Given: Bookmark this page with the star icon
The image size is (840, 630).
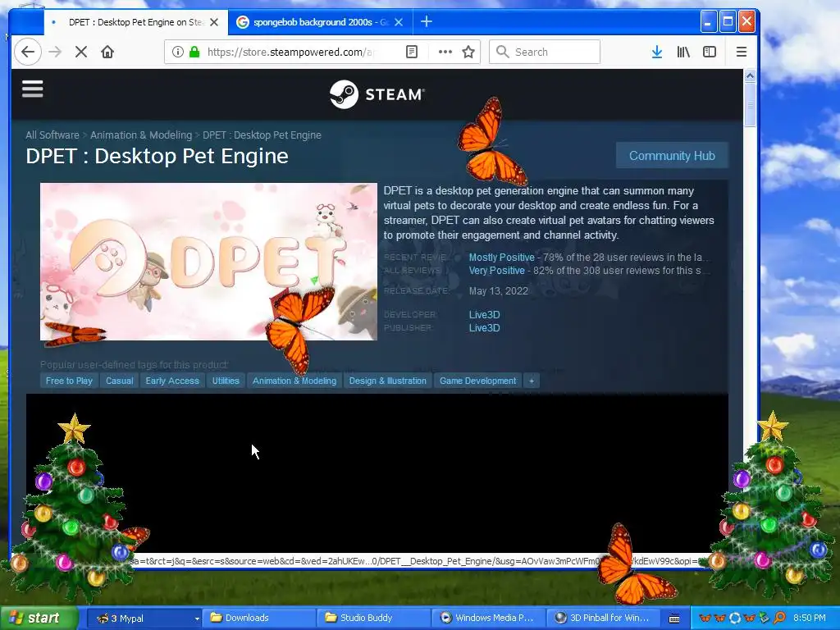Looking at the screenshot, I should pyautogui.click(x=468, y=52).
